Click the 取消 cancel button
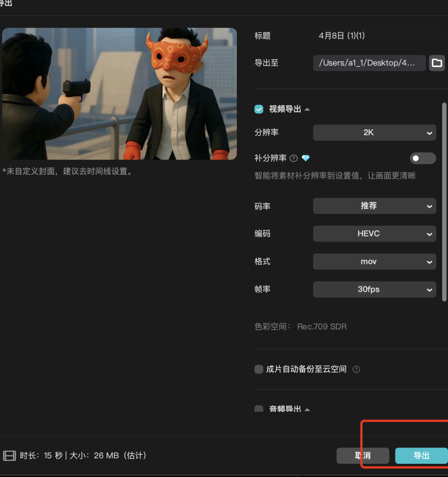Image resolution: width=448 pixels, height=477 pixels. 363,455
